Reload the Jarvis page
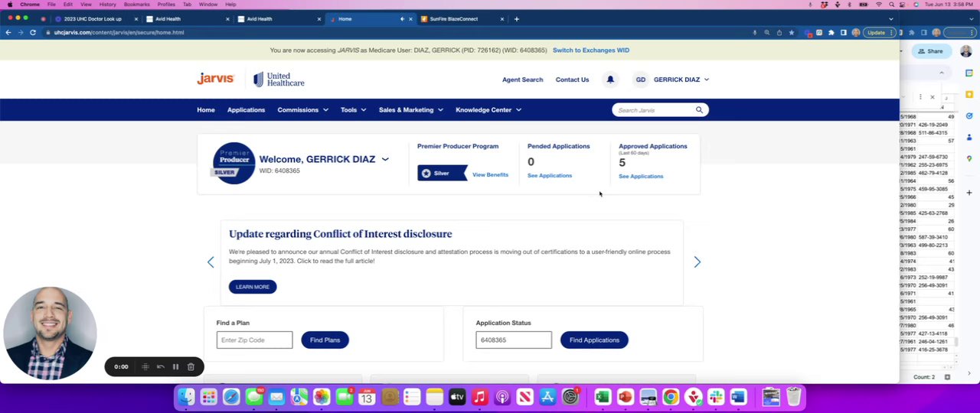This screenshot has height=413, width=980. [x=33, y=32]
